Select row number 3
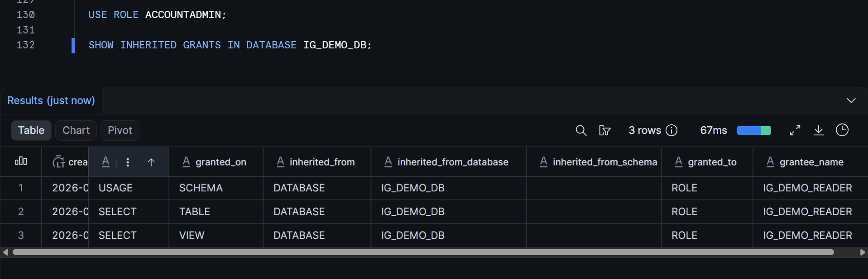The image size is (868, 279). pyautogui.click(x=21, y=235)
